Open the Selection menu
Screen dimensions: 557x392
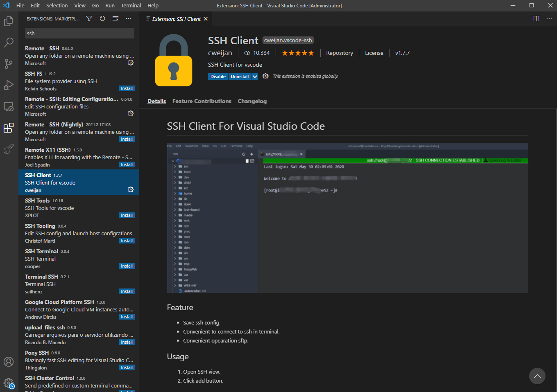pos(57,5)
